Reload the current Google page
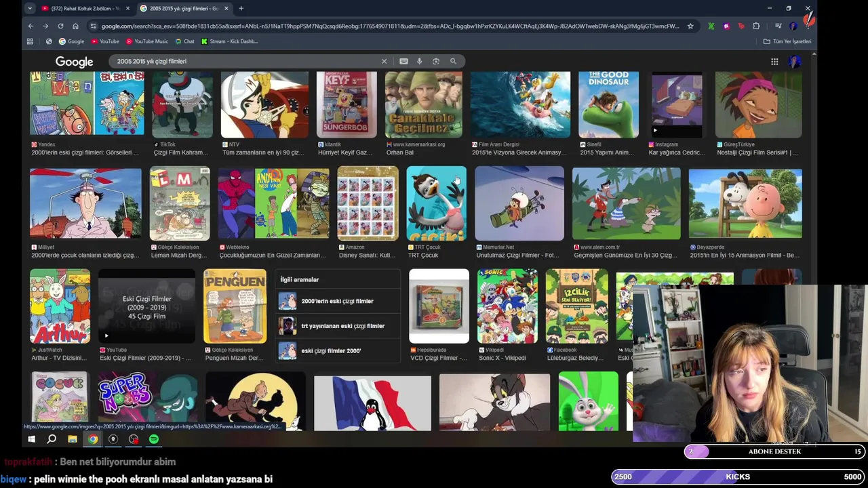The height and width of the screenshot is (488, 868). pos(60,26)
